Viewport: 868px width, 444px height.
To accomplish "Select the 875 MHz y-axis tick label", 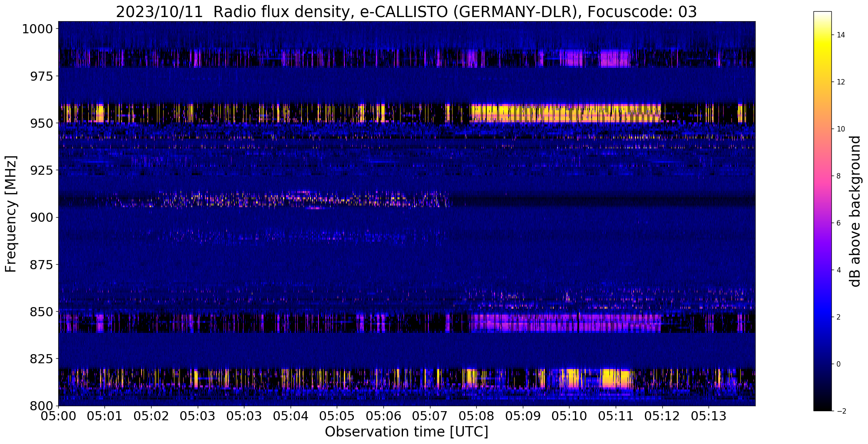I will click(x=42, y=265).
